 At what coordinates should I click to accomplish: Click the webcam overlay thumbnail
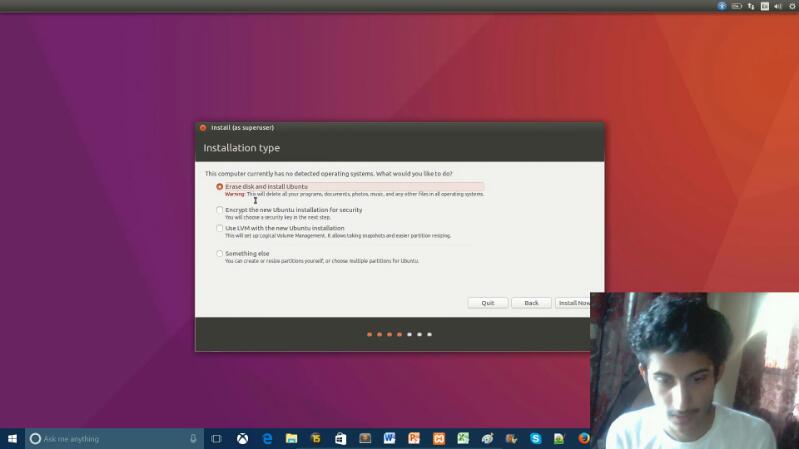[695, 371]
